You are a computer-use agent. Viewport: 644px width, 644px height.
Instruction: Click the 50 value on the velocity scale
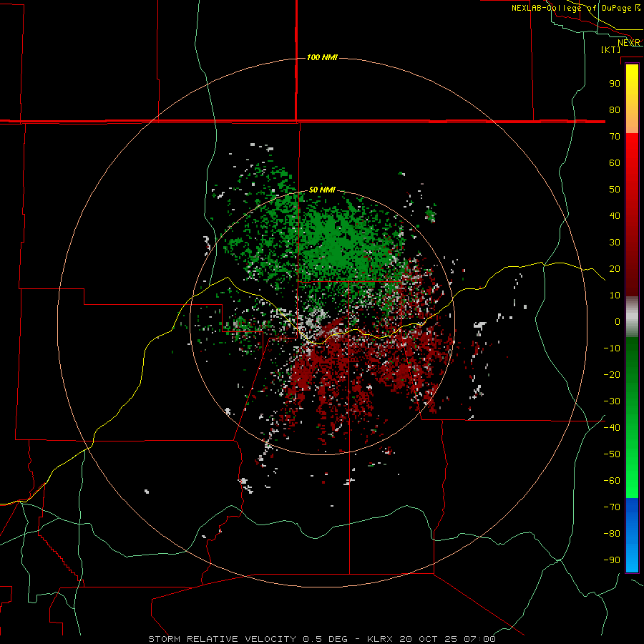tap(615, 190)
